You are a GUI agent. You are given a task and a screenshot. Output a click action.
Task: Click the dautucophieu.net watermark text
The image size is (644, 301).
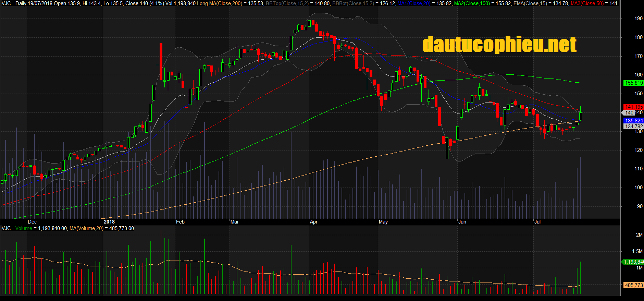point(499,45)
